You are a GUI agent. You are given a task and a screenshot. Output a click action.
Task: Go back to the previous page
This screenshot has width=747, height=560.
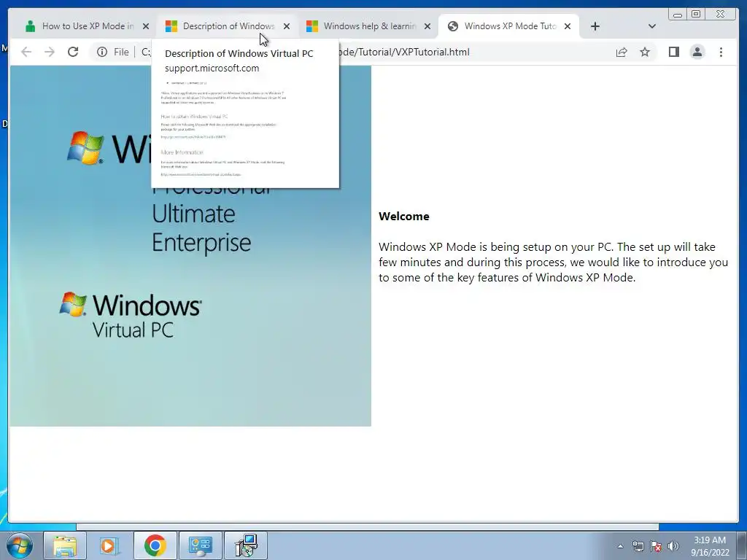[26, 52]
